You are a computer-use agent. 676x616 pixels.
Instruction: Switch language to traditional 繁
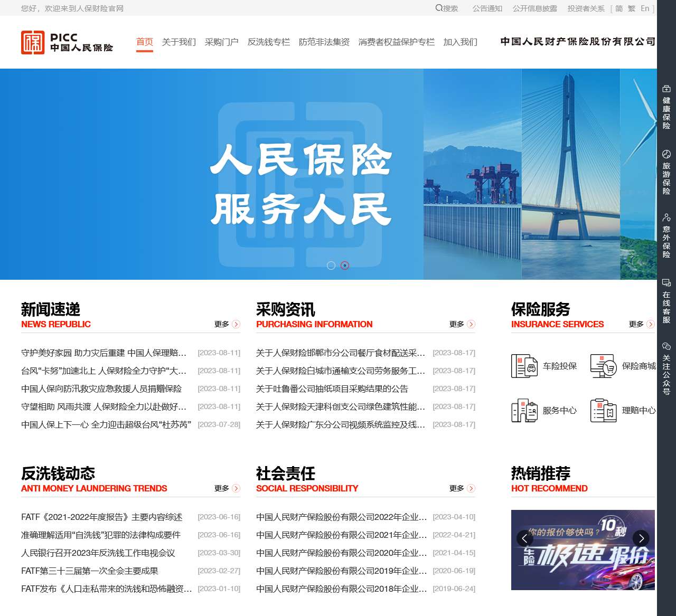632,8
